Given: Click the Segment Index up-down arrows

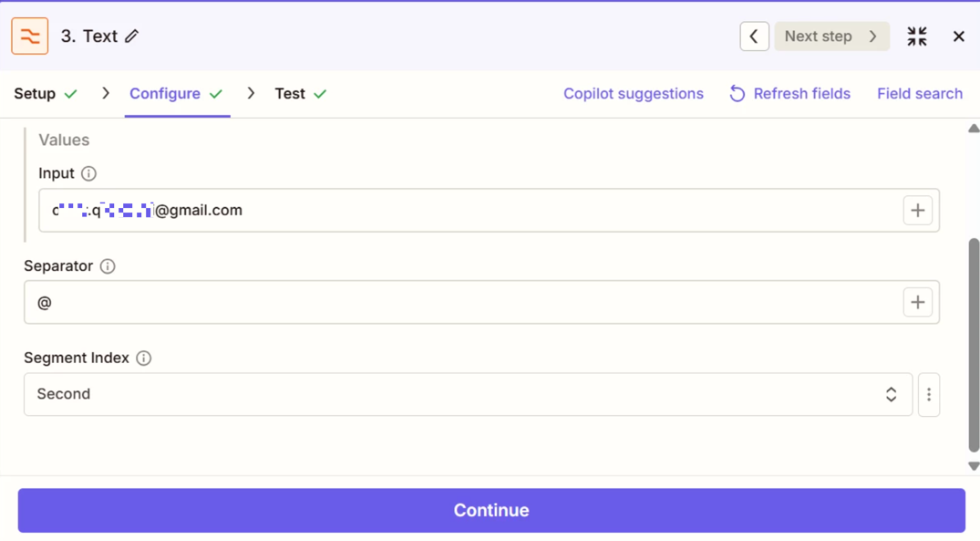Looking at the screenshot, I should tap(891, 395).
